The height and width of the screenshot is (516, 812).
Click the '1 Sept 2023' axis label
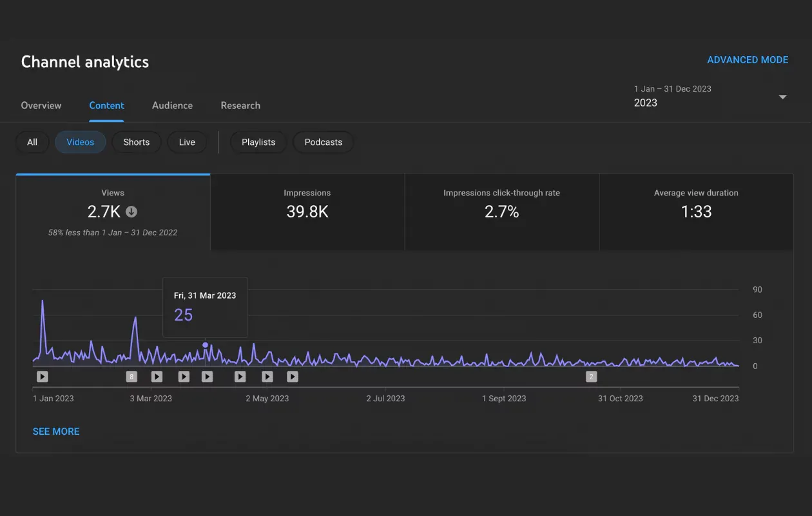pyautogui.click(x=504, y=399)
